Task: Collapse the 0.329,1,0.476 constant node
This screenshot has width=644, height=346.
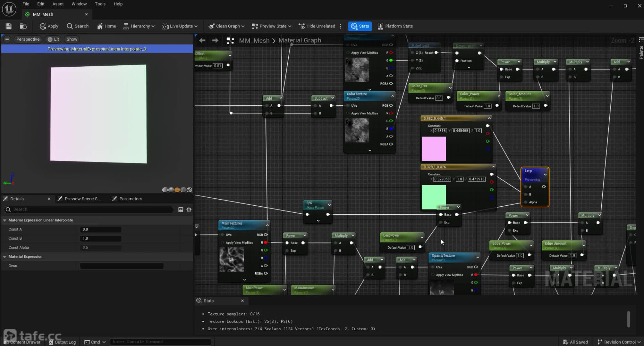Action: (493, 167)
